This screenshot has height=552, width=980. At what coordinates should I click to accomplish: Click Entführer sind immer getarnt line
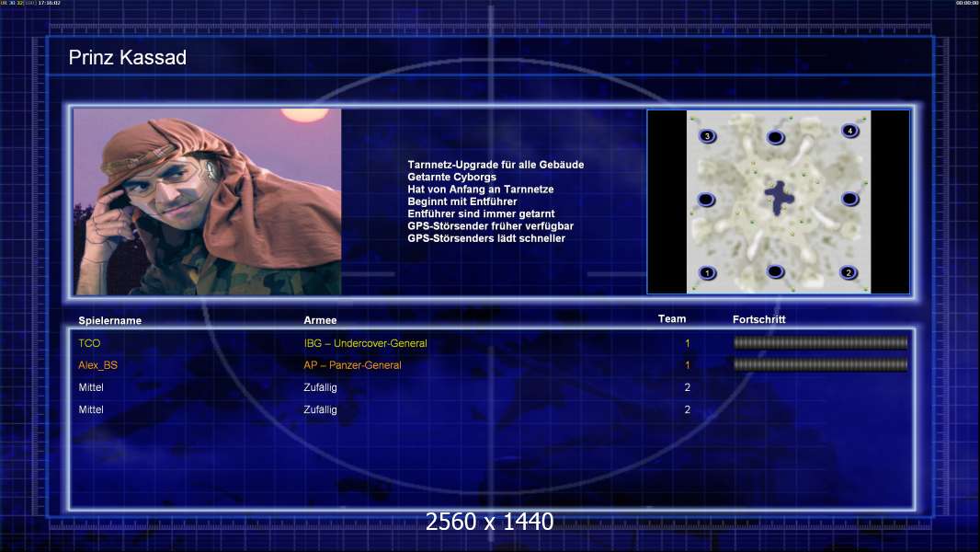481,213
